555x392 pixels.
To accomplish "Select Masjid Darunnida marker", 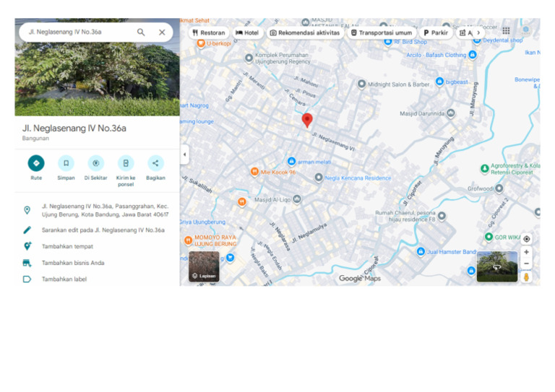I will [451, 113].
